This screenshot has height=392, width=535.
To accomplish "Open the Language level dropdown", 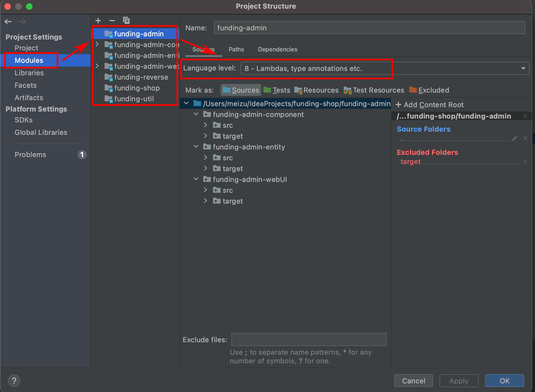I will pyautogui.click(x=523, y=68).
